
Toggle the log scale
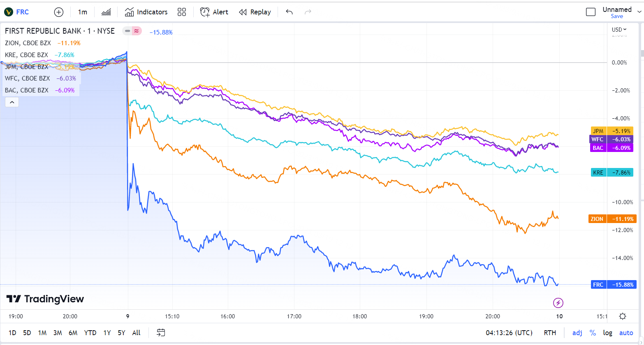[607, 333]
